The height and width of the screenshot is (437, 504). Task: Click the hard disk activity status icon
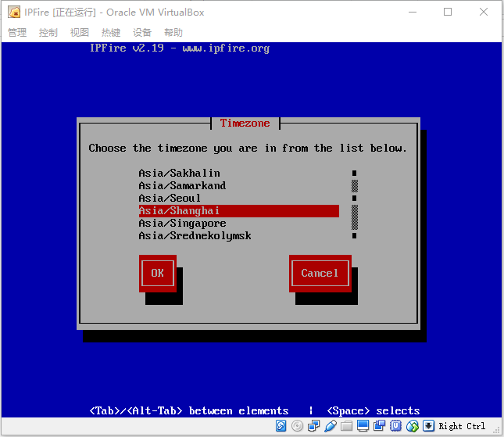[281, 426]
